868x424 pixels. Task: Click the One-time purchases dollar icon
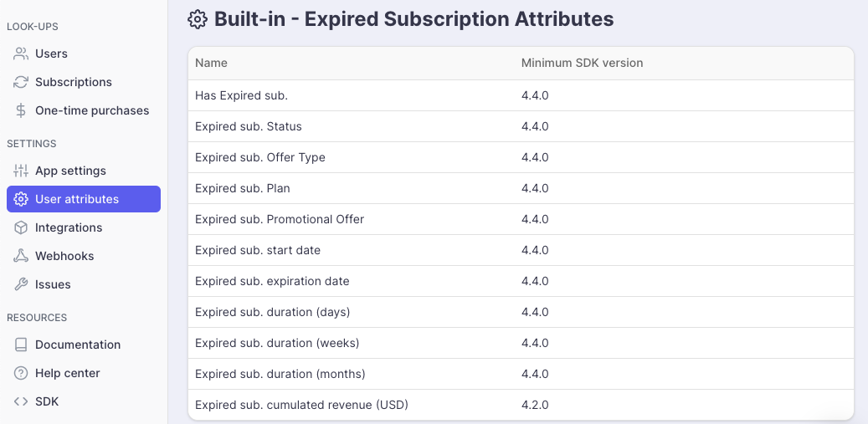[x=21, y=110]
